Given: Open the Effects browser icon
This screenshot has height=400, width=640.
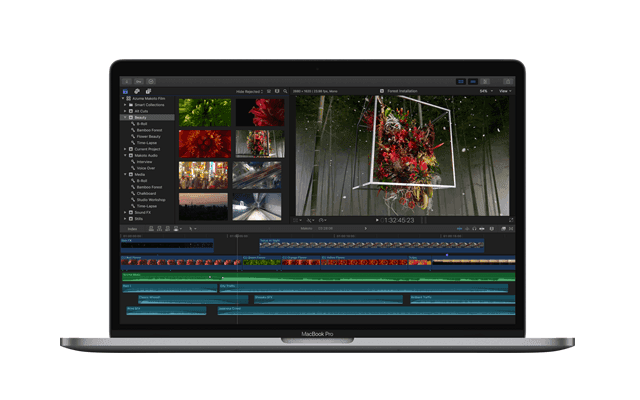Looking at the screenshot, I should (503, 229).
